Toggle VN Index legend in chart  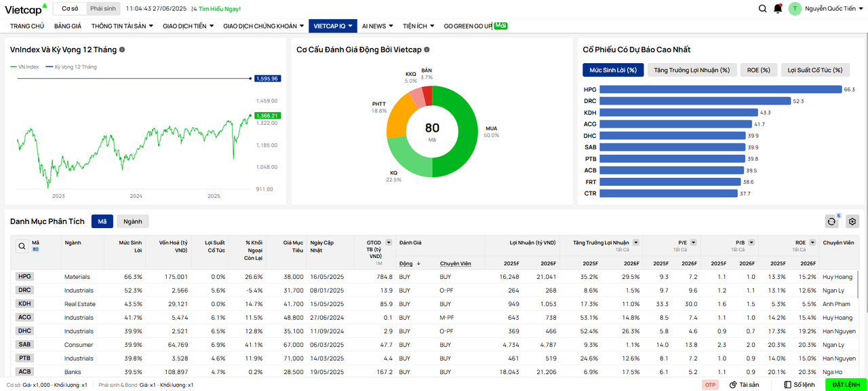coord(25,67)
